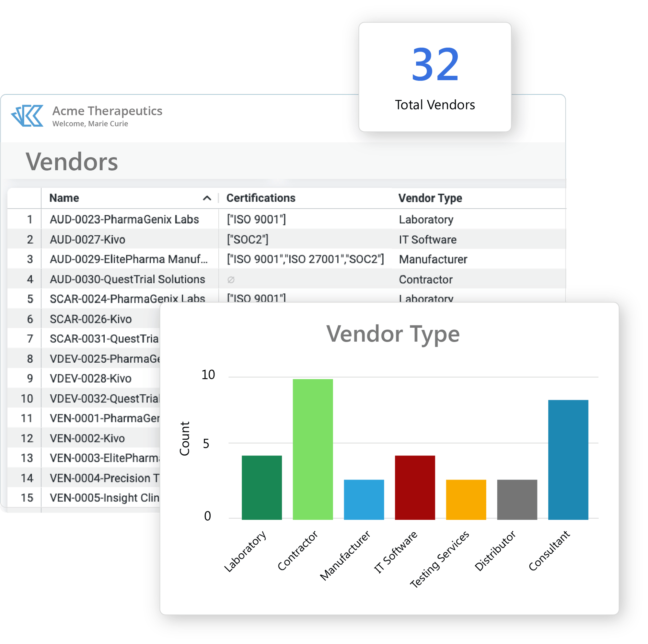Select vendor AUD-0030-QuestTrial Solutions
This screenshot has height=644, width=648.
pyautogui.click(x=127, y=279)
